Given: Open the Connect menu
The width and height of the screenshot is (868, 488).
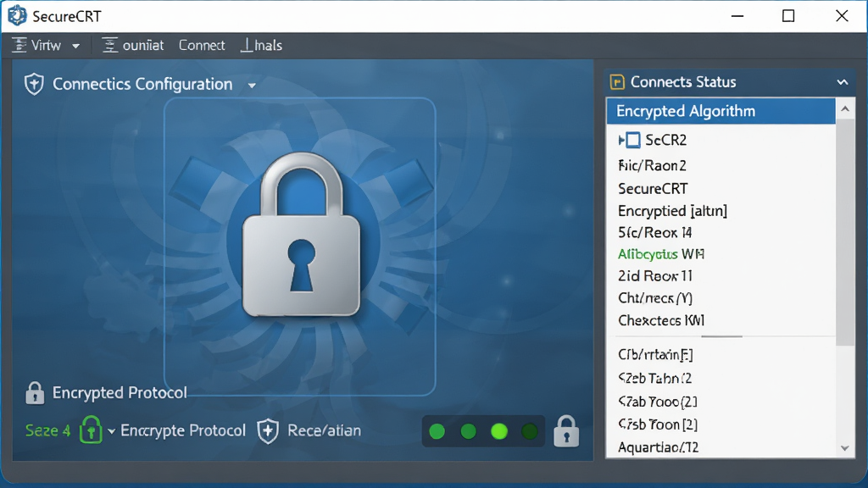Looking at the screenshot, I should click(202, 46).
